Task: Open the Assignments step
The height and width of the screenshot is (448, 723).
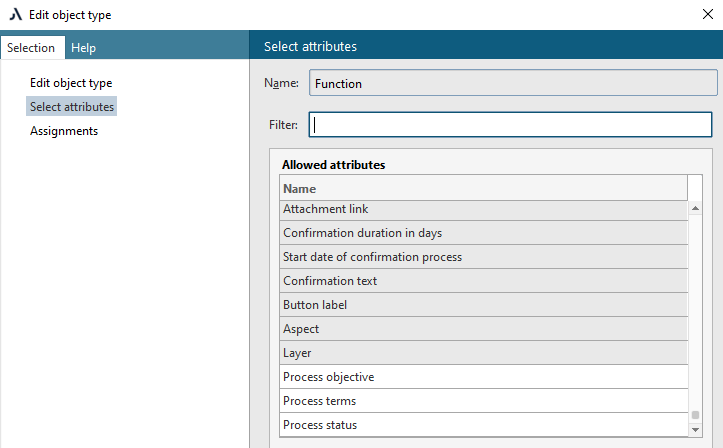Action: tap(64, 131)
